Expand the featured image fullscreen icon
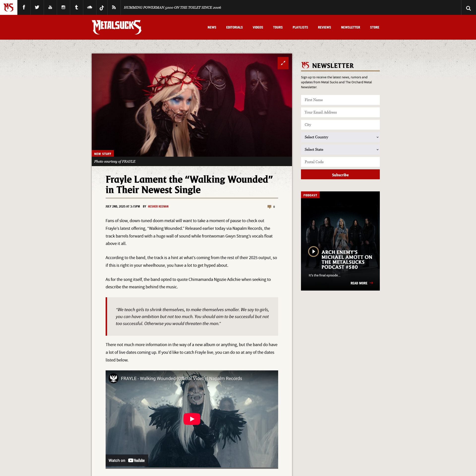The image size is (476, 476). [283, 63]
